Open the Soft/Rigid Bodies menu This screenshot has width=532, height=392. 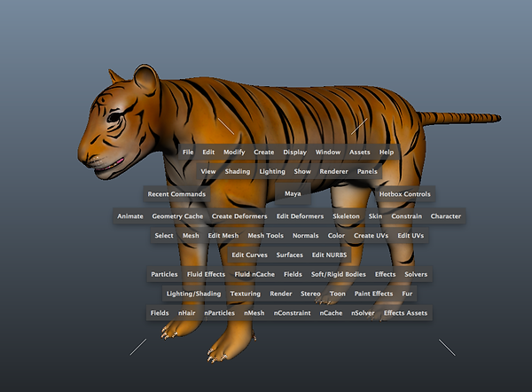point(339,274)
